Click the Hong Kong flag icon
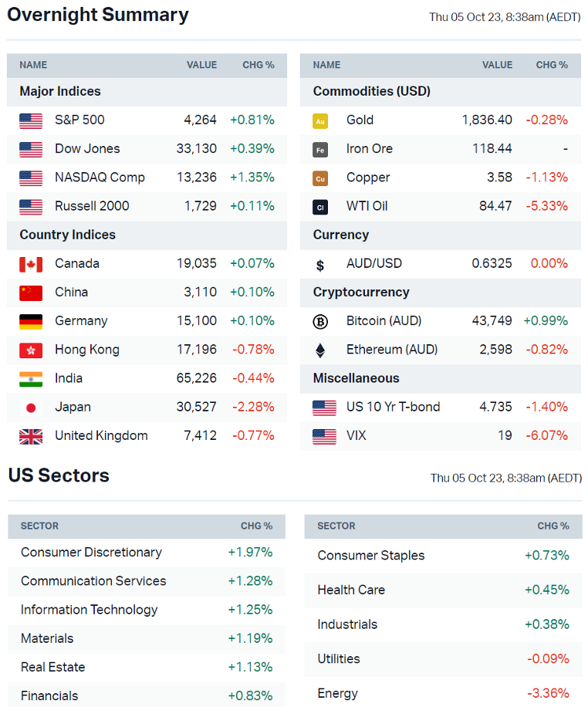 31,350
